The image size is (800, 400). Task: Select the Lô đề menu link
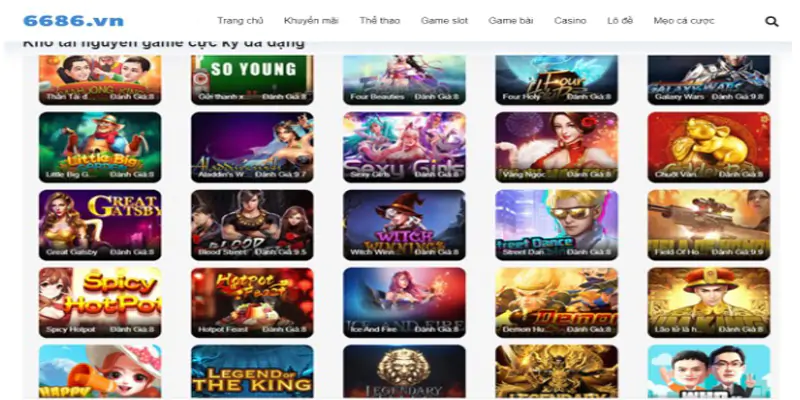click(620, 21)
